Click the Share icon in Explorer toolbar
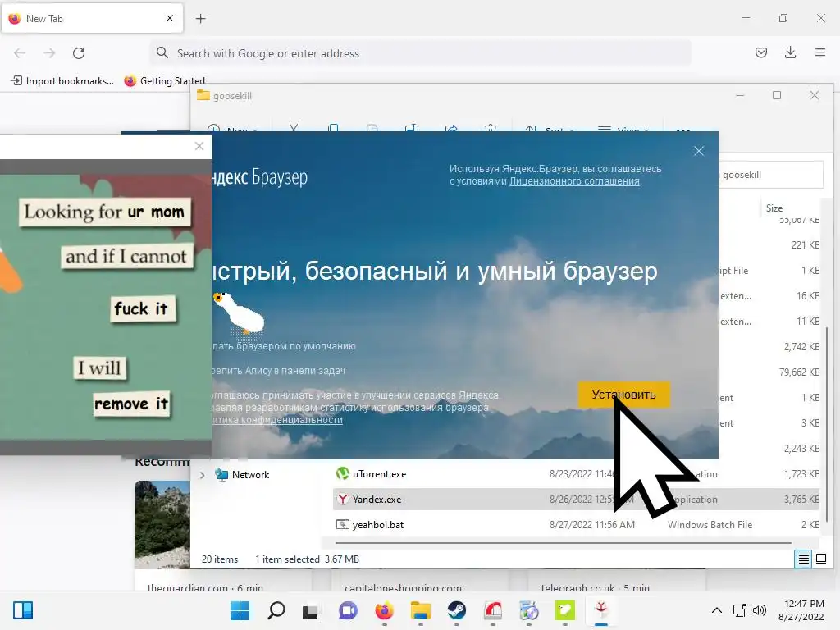 [x=451, y=127]
